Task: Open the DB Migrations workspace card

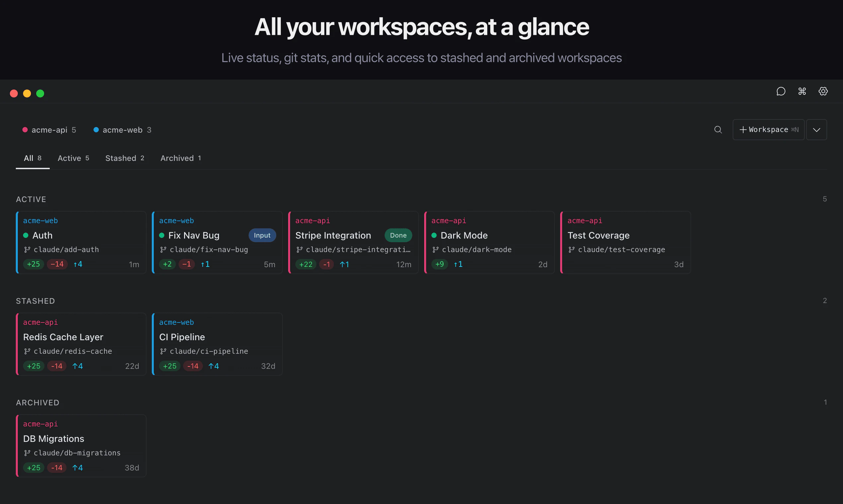Action: tap(82, 446)
